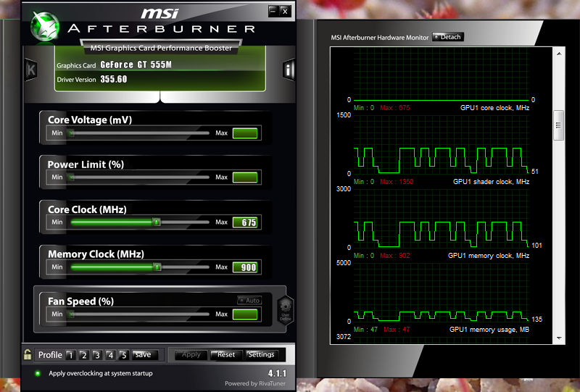The image size is (580, 392).
Task: Click the Memory Clock slider handle
Action: click(x=157, y=267)
